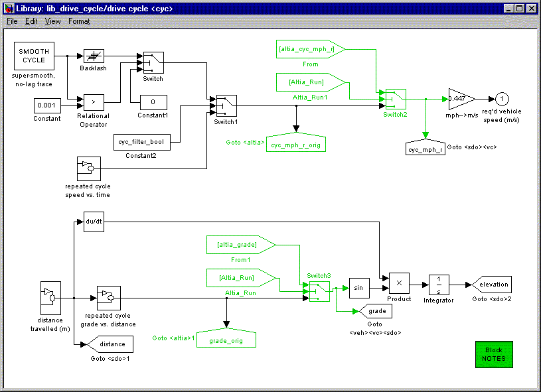
Task: Open the View menu
Action: coord(52,21)
